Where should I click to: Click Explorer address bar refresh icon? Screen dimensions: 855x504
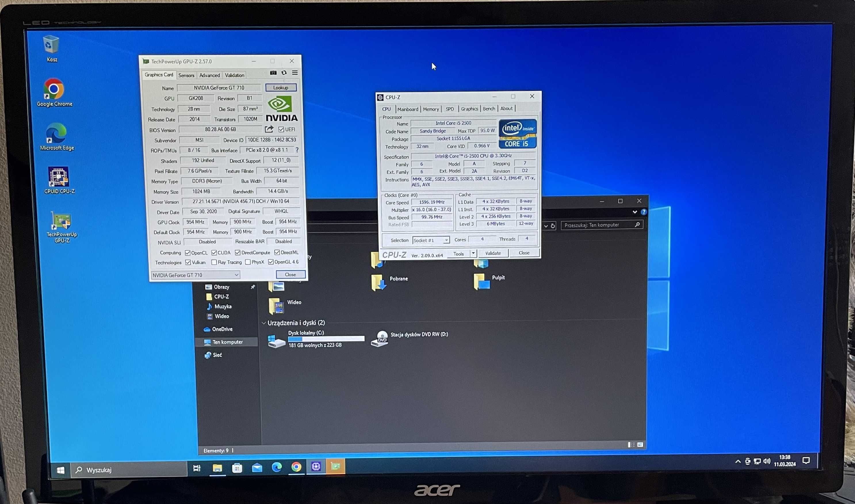(553, 226)
